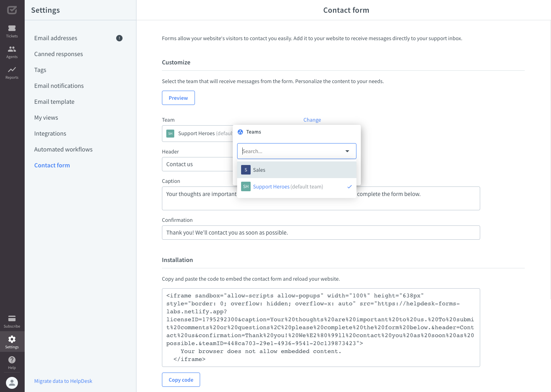Open Canned responses settings

[58, 54]
